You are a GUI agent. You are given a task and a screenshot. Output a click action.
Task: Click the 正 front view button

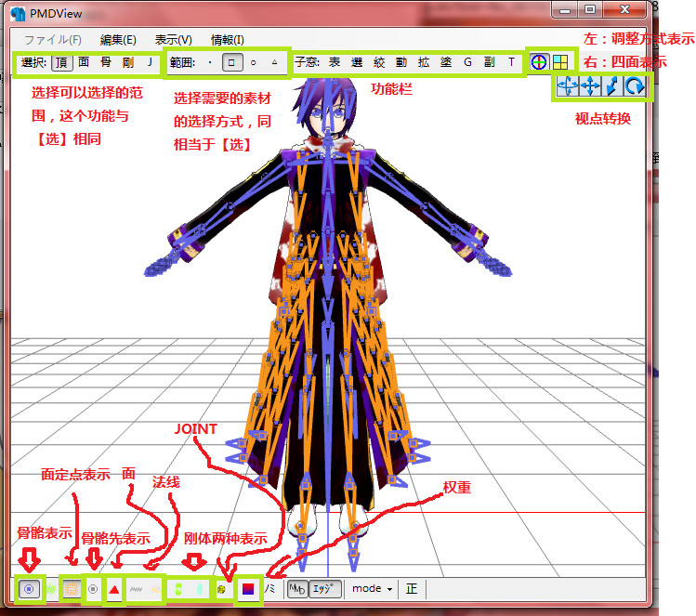[x=412, y=589]
